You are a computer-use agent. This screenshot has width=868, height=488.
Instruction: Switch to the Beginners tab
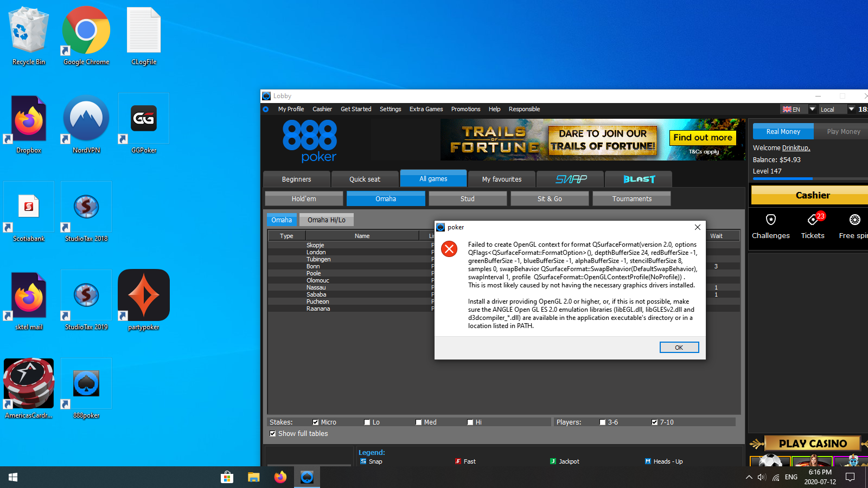(297, 179)
